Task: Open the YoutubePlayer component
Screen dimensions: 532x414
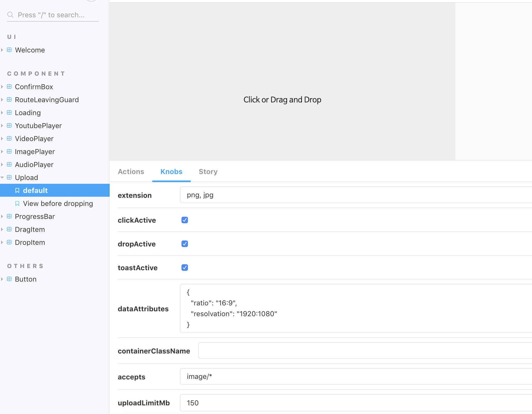Action: (38, 126)
